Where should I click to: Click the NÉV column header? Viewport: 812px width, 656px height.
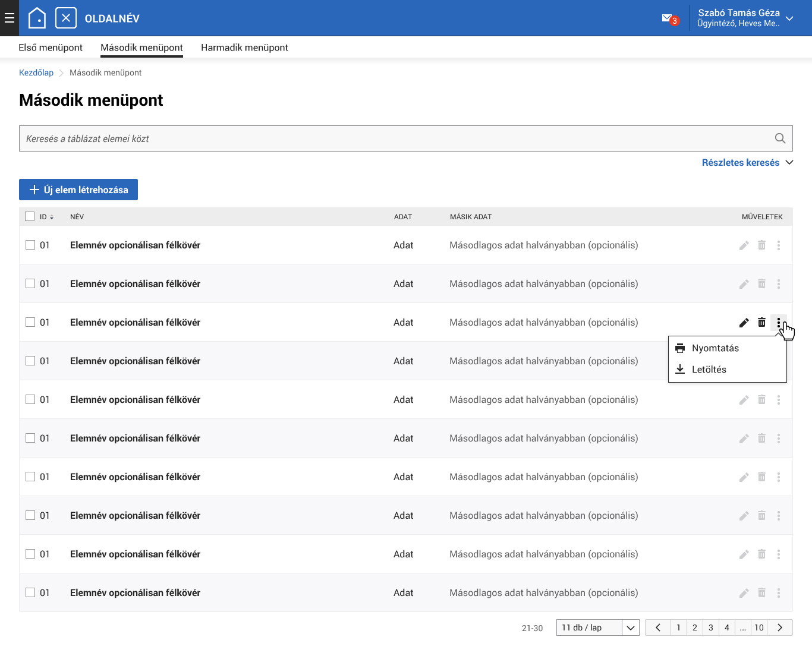(x=77, y=217)
